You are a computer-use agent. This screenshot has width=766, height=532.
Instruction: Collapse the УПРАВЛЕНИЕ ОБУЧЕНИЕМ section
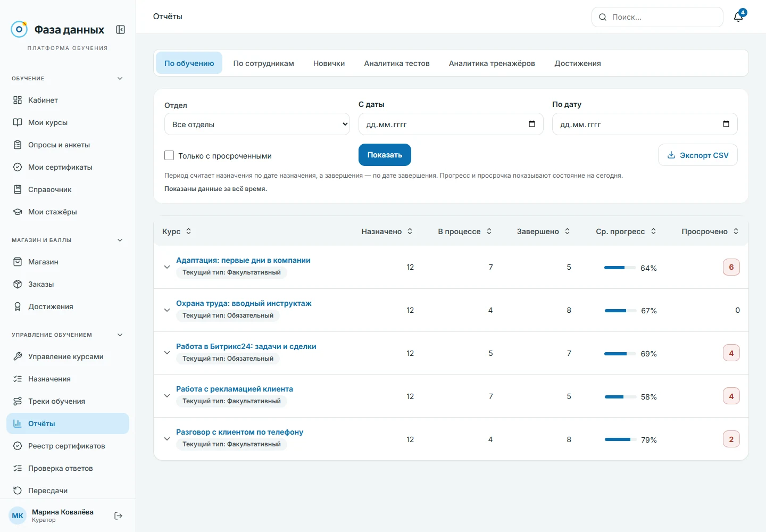[120, 335]
